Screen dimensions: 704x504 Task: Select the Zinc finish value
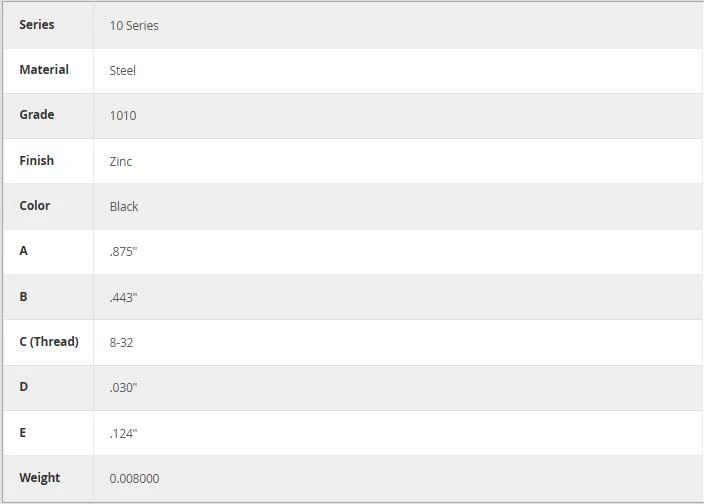point(121,162)
